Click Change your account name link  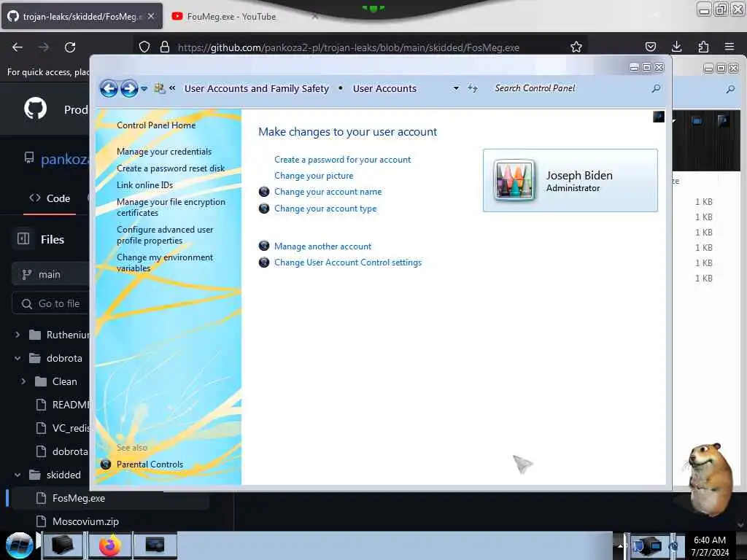328,192
